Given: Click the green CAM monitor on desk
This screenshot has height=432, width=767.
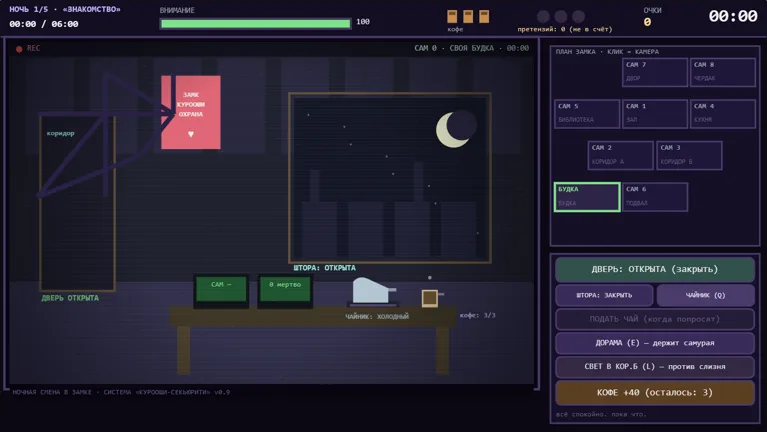Looking at the screenshot, I should pyautogui.click(x=221, y=290).
